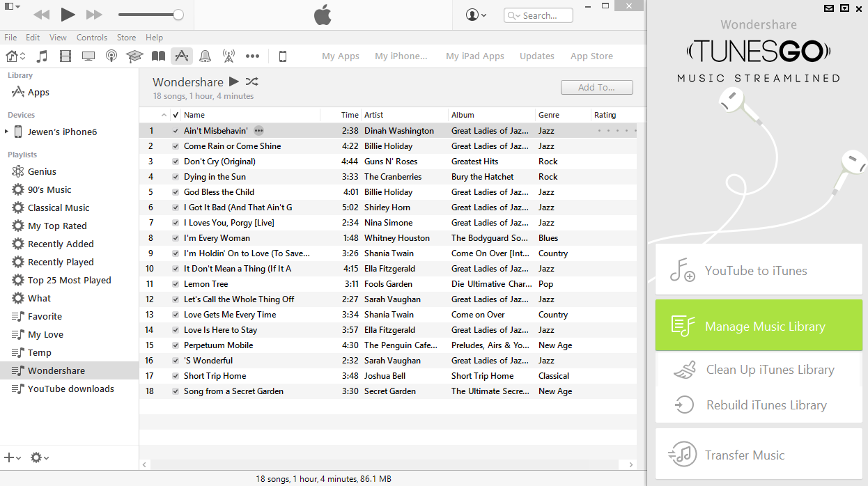Expand Jewen's iPhone6 device tree
This screenshot has height=486, width=868.
(x=7, y=132)
